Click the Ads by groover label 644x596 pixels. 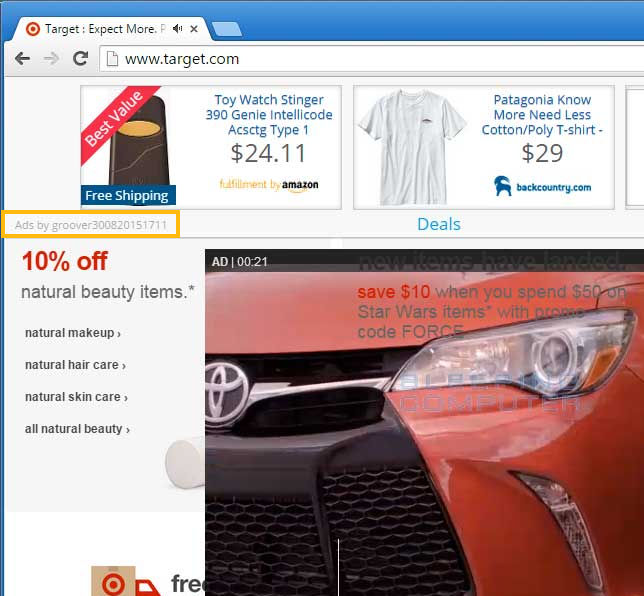(x=91, y=225)
